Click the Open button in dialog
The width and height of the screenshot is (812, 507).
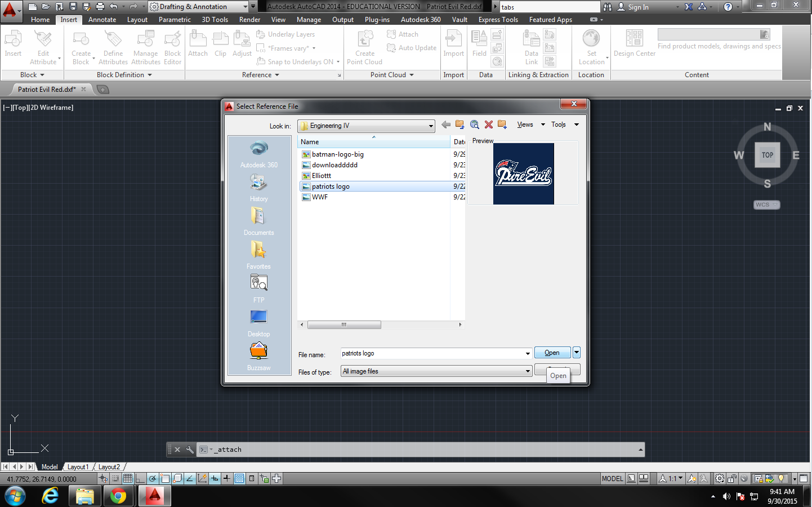pos(552,353)
